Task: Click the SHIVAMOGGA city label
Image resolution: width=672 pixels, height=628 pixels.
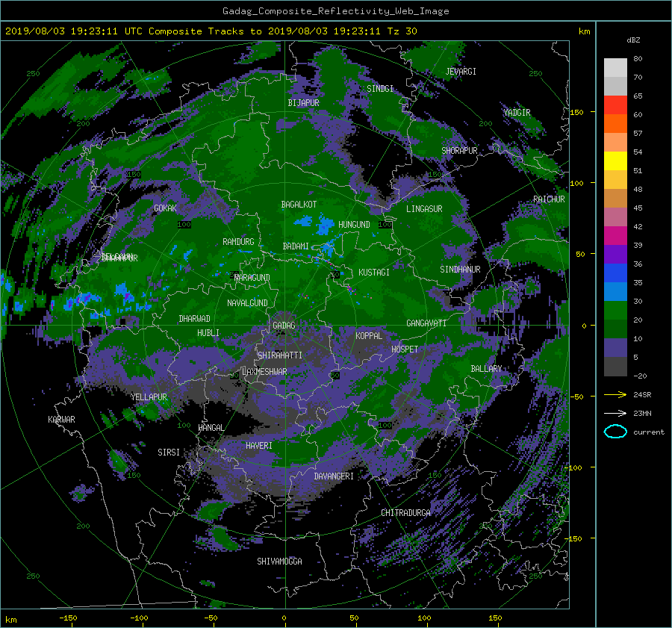Action: click(x=279, y=562)
